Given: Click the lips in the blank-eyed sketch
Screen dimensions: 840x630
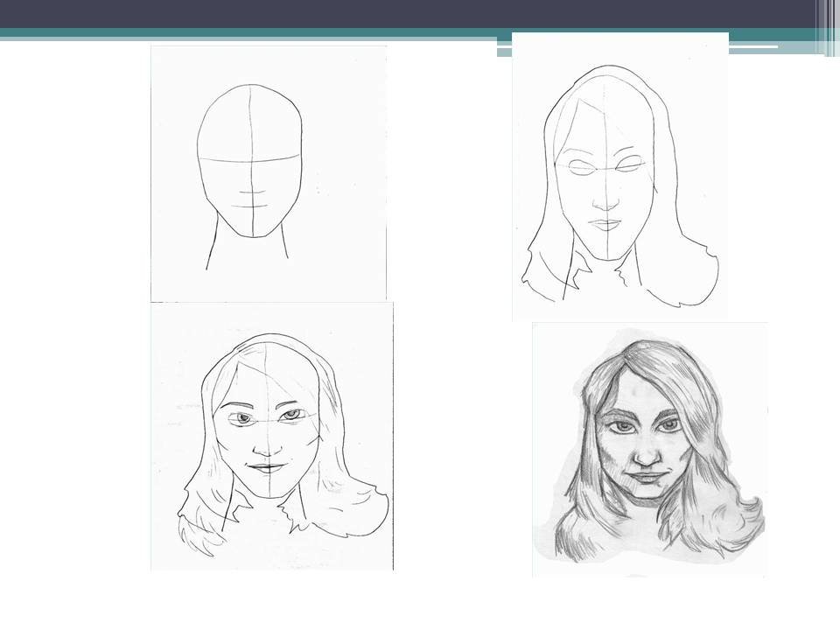Looking at the screenshot, I should click(x=605, y=223).
